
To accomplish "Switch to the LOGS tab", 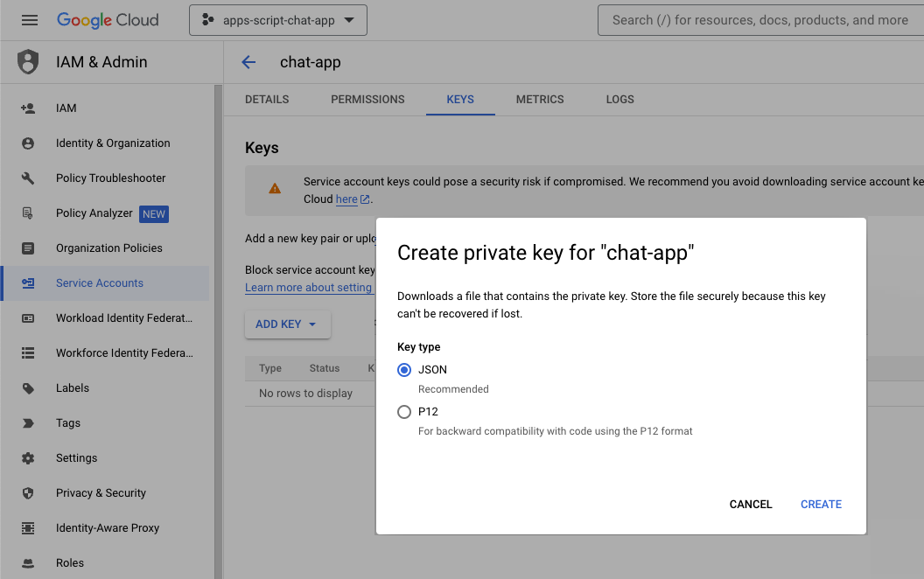I will [619, 100].
